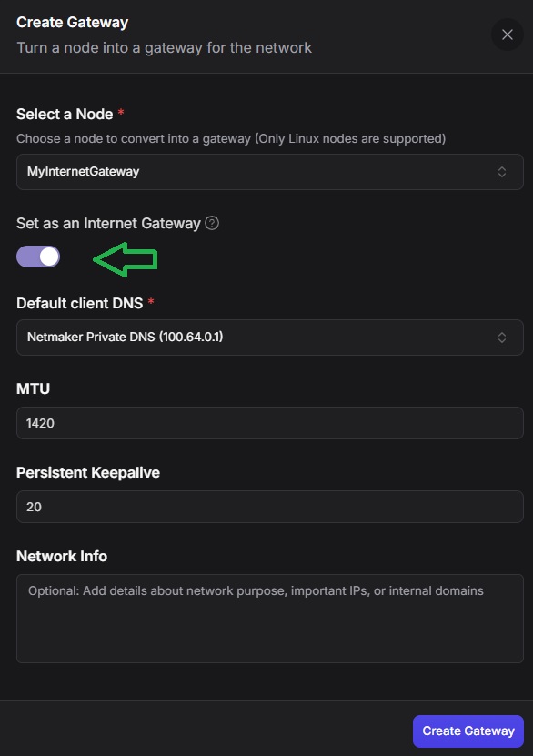
Task: Click the Create Gateway dialog title
Action: pyautogui.click(x=72, y=22)
